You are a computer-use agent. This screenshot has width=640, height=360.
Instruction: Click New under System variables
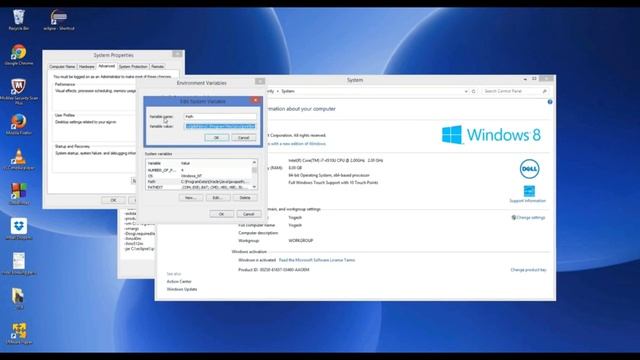191,198
